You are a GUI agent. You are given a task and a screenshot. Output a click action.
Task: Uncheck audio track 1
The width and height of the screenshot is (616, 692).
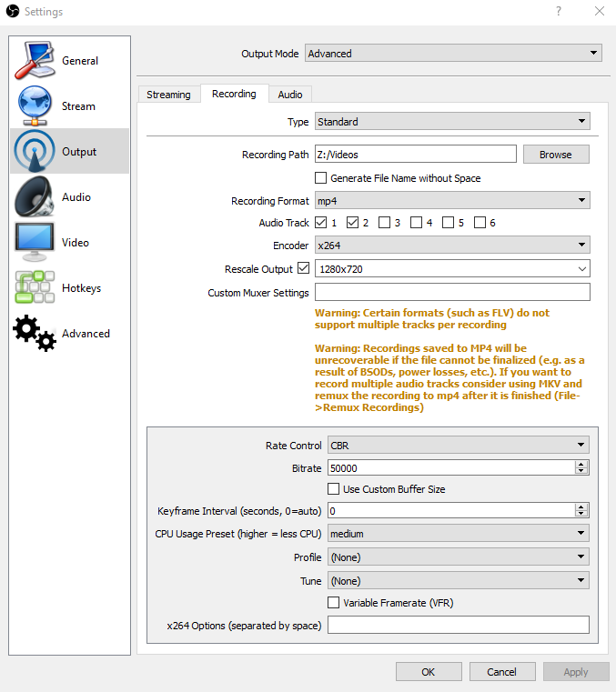tap(320, 223)
